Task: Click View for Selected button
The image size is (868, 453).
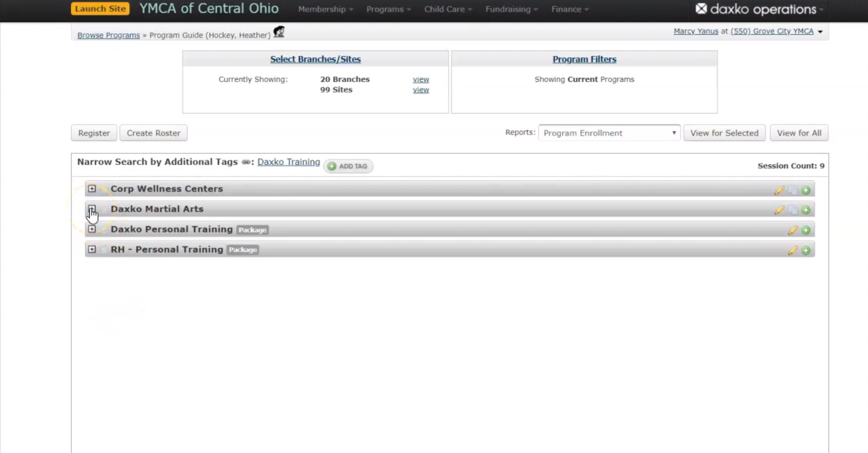Action: pyautogui.click(x=724, y=133)
